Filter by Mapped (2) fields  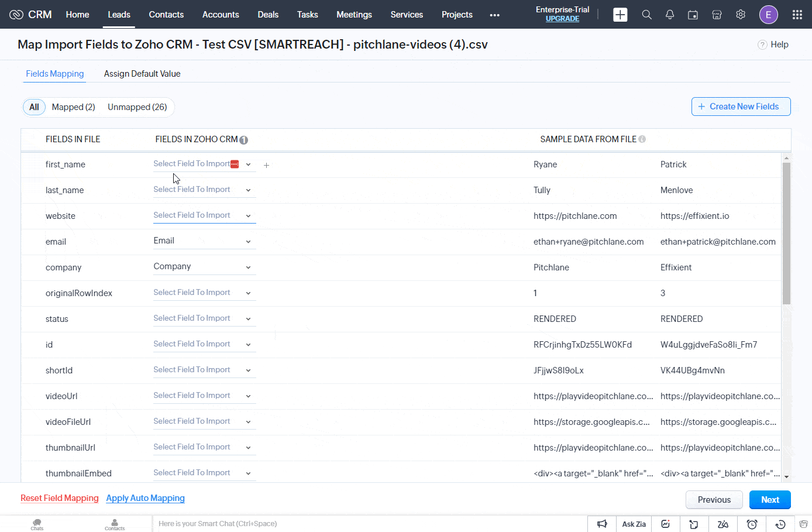pyautogui.click(x=73, y=107)
